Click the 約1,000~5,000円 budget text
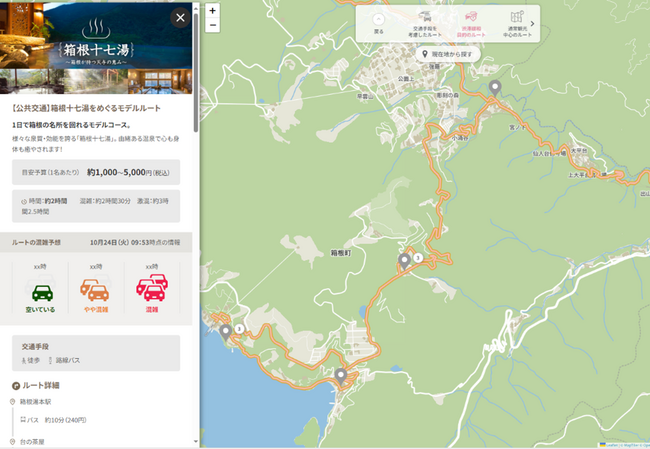Image resolution: width=650 pixels, height=449 pixels. [128, 172]
